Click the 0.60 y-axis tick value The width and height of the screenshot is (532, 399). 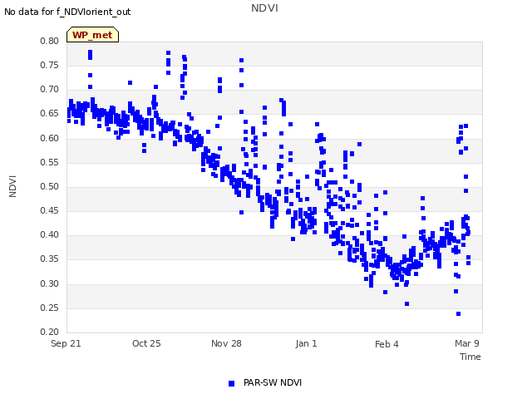click(x=50, y=139)
